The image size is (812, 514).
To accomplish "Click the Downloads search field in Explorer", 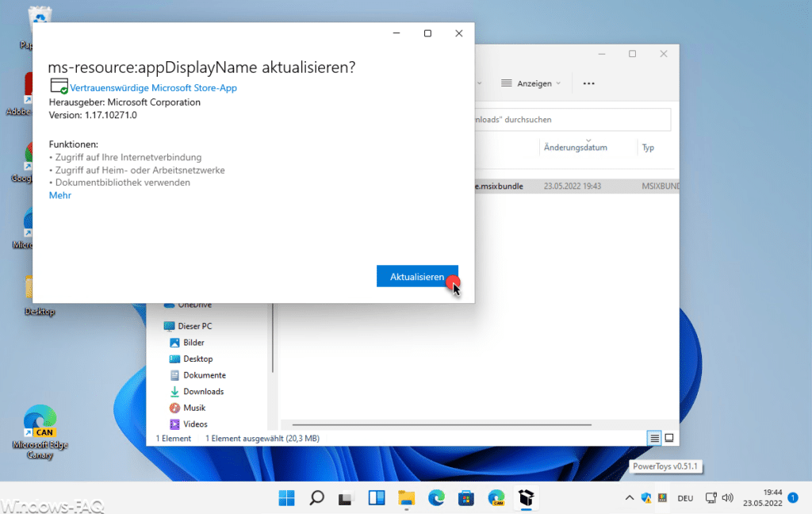I will pos(573,120).
